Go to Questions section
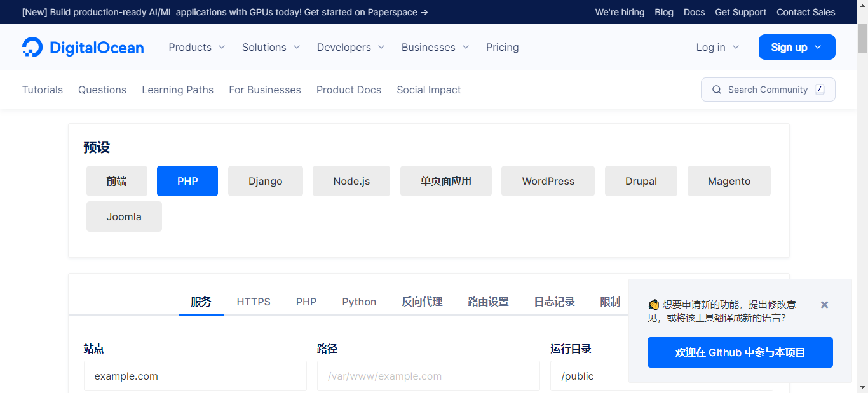The image size is (868, 393). pos(102,90)
